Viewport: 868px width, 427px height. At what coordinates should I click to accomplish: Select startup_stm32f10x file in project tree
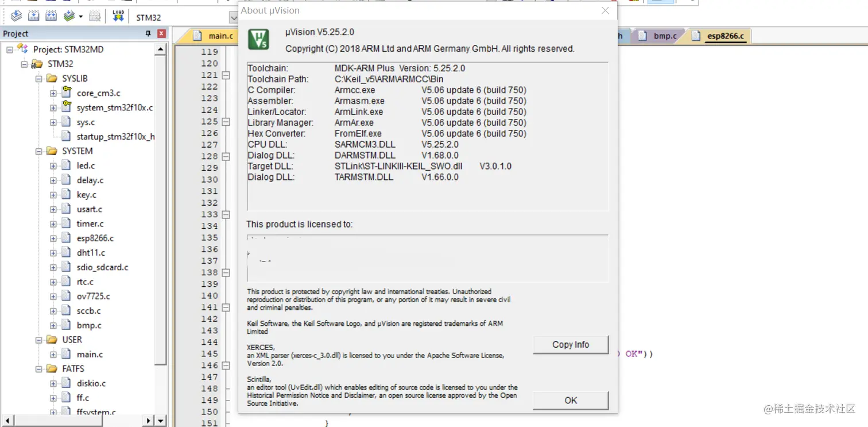[115, 137]
